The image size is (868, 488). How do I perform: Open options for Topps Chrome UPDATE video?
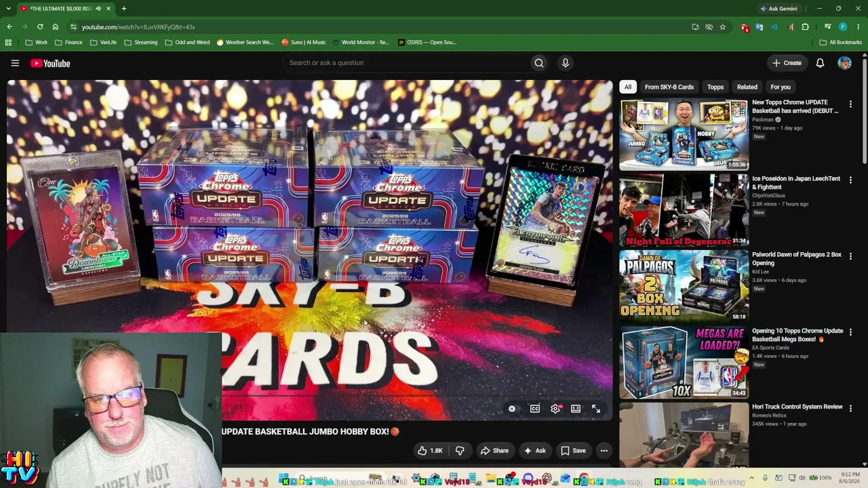coord(850,104)
